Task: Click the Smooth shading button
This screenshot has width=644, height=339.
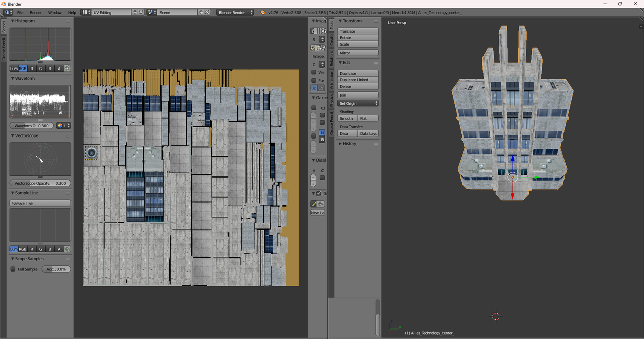Action: 346,119
